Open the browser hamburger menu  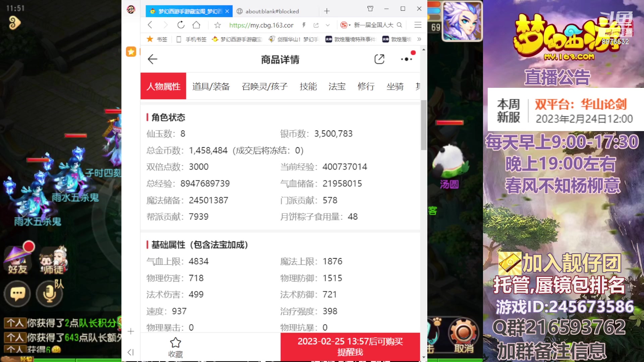418,25
